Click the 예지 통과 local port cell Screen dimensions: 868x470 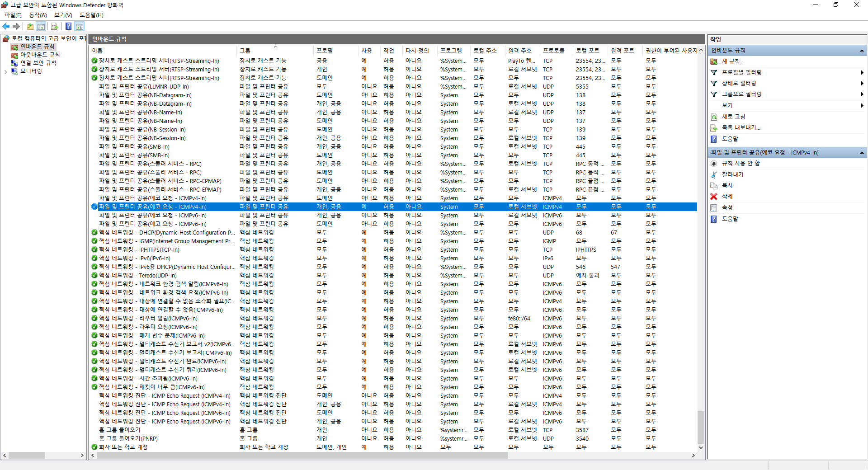tap(587, 275)
